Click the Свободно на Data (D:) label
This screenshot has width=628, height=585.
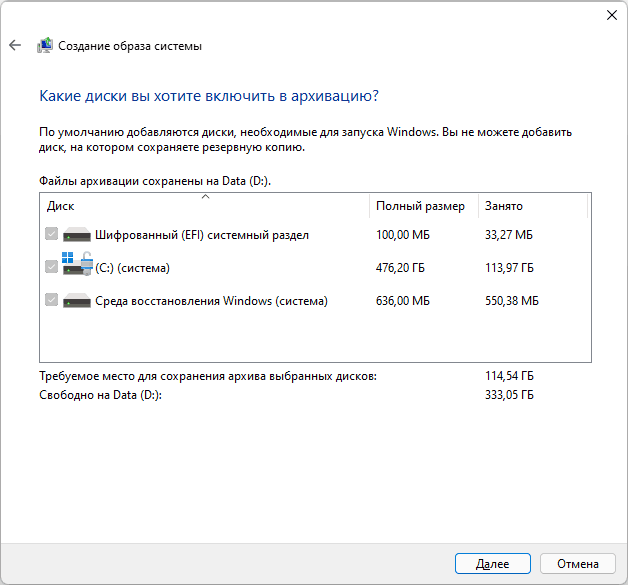tap(100, 395)
